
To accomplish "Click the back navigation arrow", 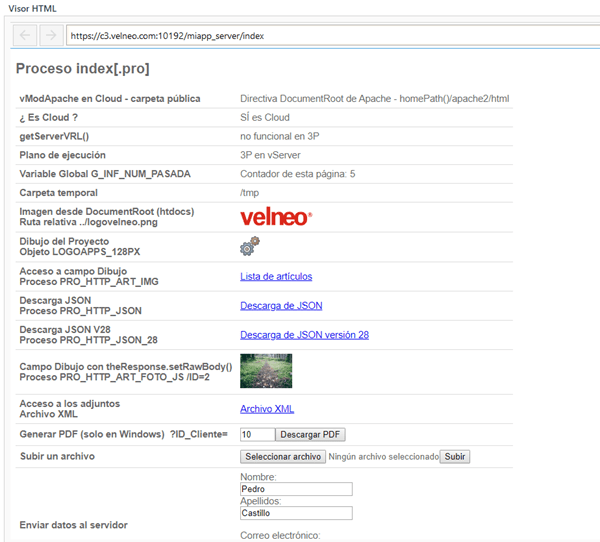I will 26,36.
